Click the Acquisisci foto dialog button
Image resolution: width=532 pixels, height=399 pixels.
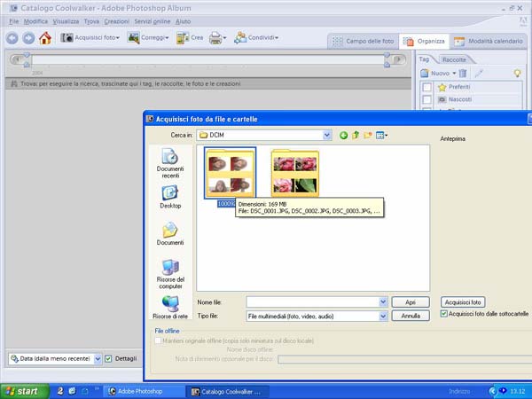(x=463, y=302)
